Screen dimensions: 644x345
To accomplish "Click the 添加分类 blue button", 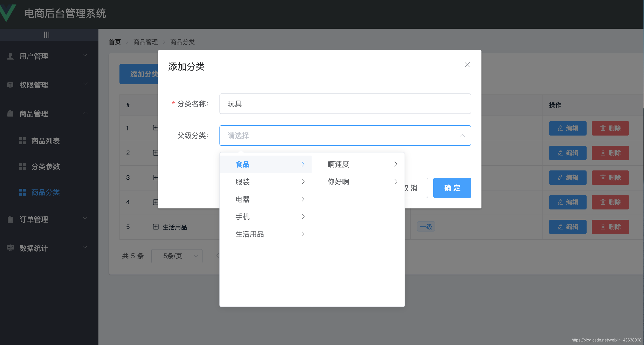I will pos(139,74).
